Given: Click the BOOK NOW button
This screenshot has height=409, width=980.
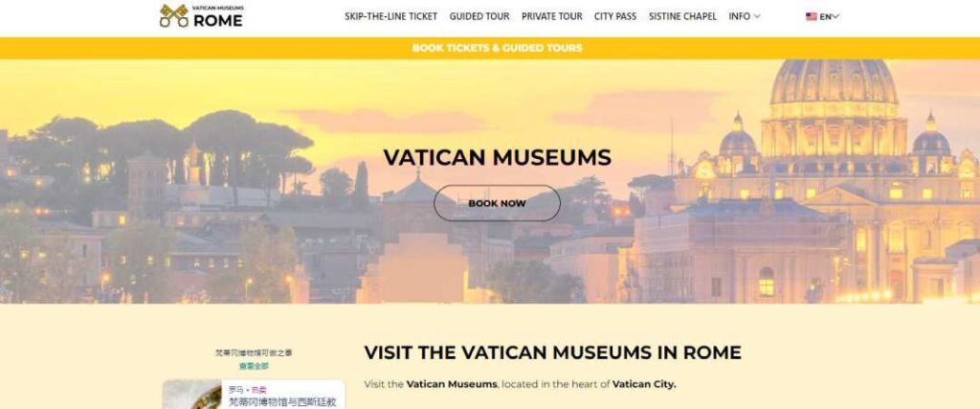Looking at the screenshot, I should pyautogui.click(x=497, y=203).
